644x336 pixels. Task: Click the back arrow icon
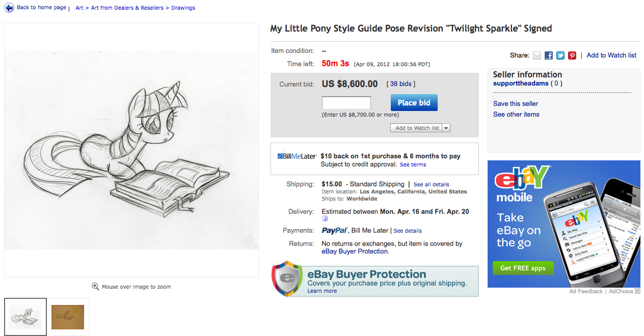click(9, 8)
